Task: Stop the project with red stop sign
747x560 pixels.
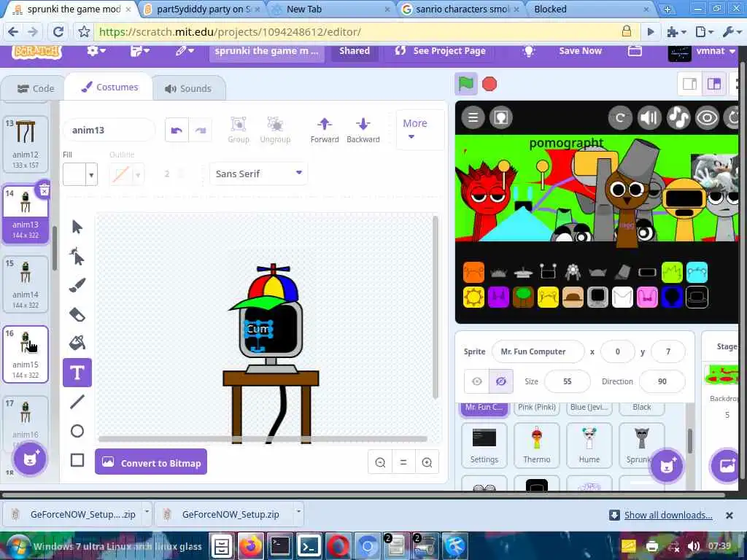Action: [489, 85]
